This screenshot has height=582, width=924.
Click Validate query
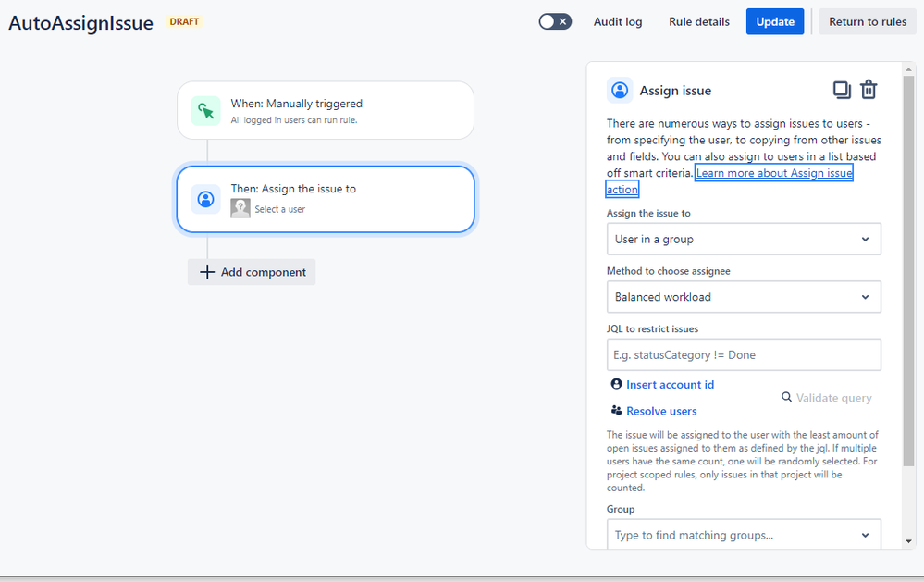(834, 398)
